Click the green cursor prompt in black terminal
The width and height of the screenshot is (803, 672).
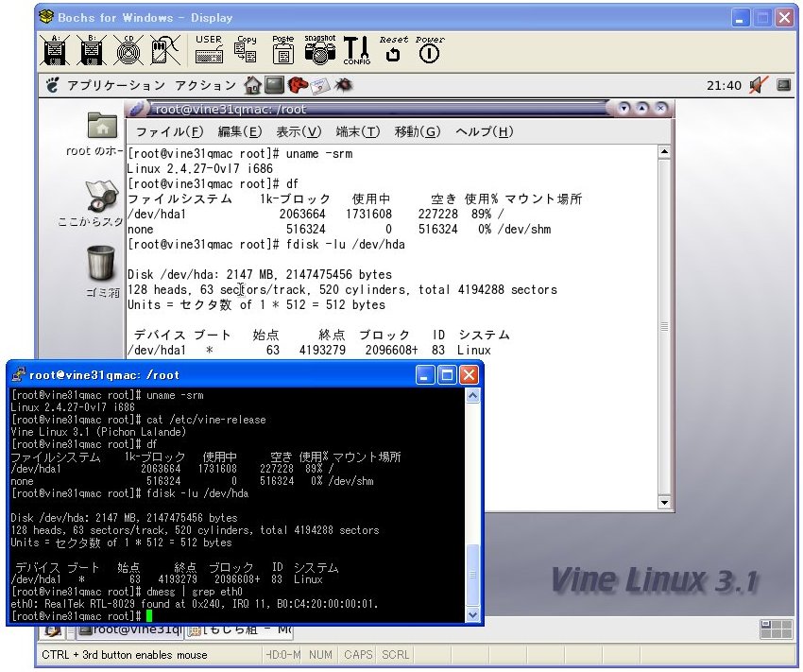coord(149,616)
